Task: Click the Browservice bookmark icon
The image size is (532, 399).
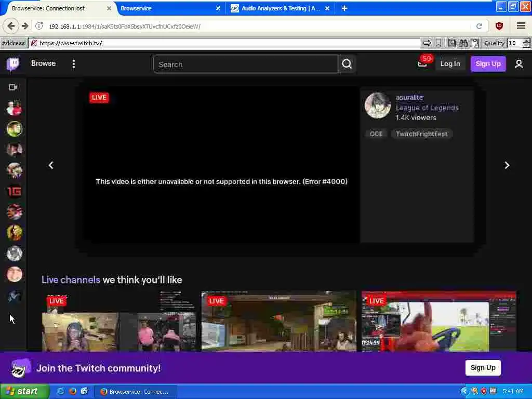Action: [x=438, y=43]
